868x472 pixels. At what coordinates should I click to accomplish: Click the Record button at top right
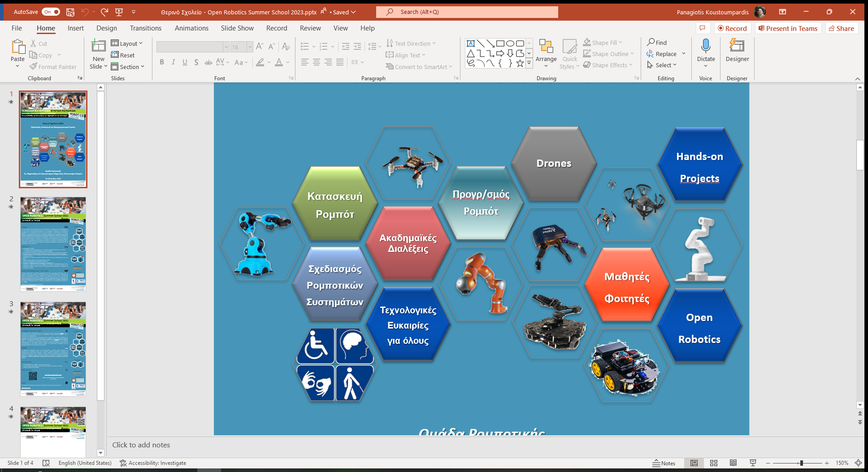coord(733,28)
